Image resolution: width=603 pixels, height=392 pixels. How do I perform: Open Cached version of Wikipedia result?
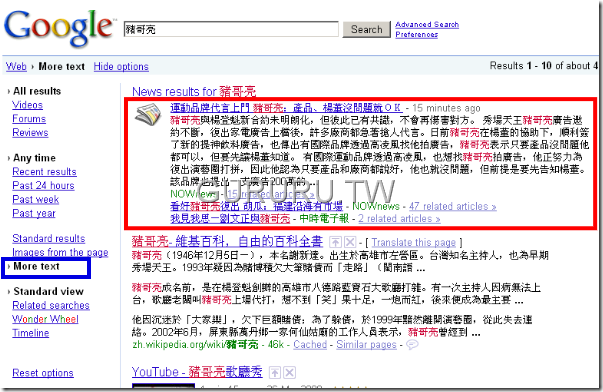310,345
